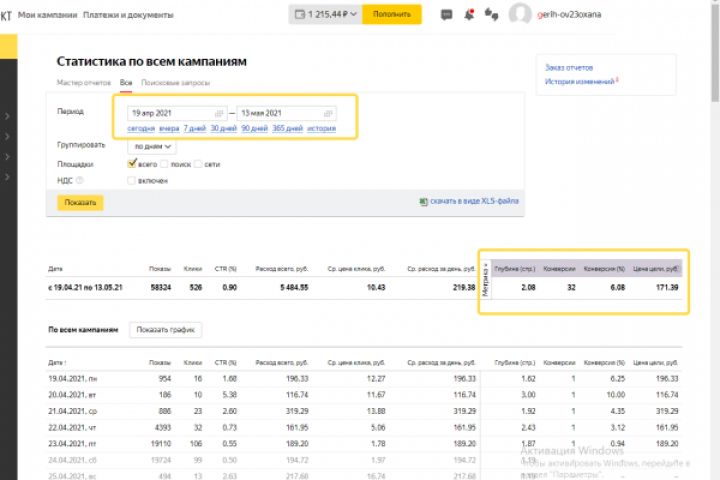Download statistics as XLS file link

coord(474,201)
